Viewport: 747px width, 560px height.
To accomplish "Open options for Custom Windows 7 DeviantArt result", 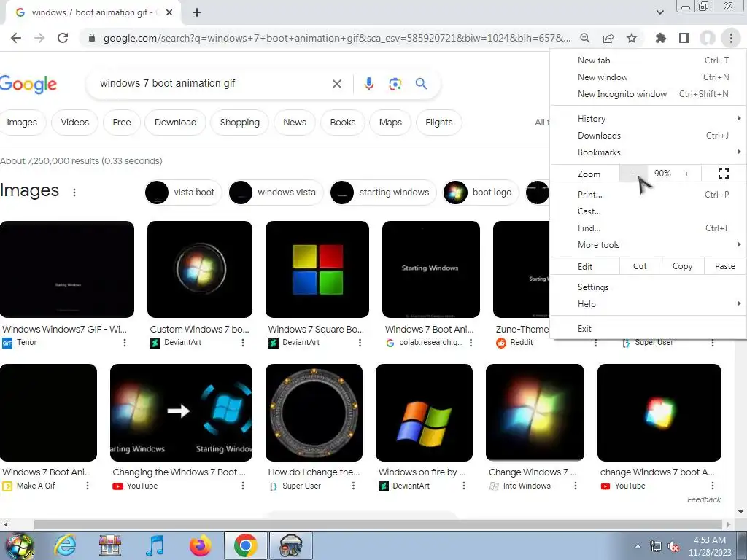I will [242, 343].
